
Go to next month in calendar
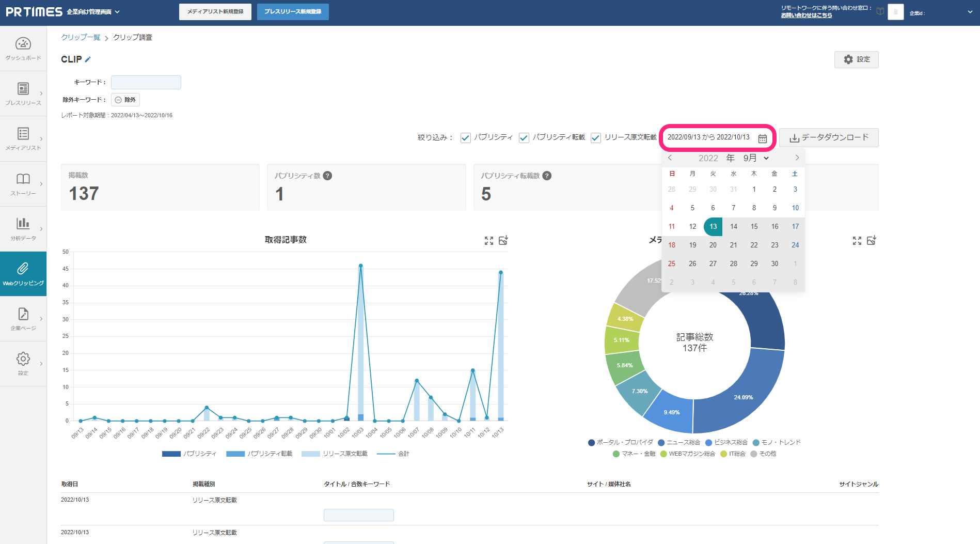point(797,158)
